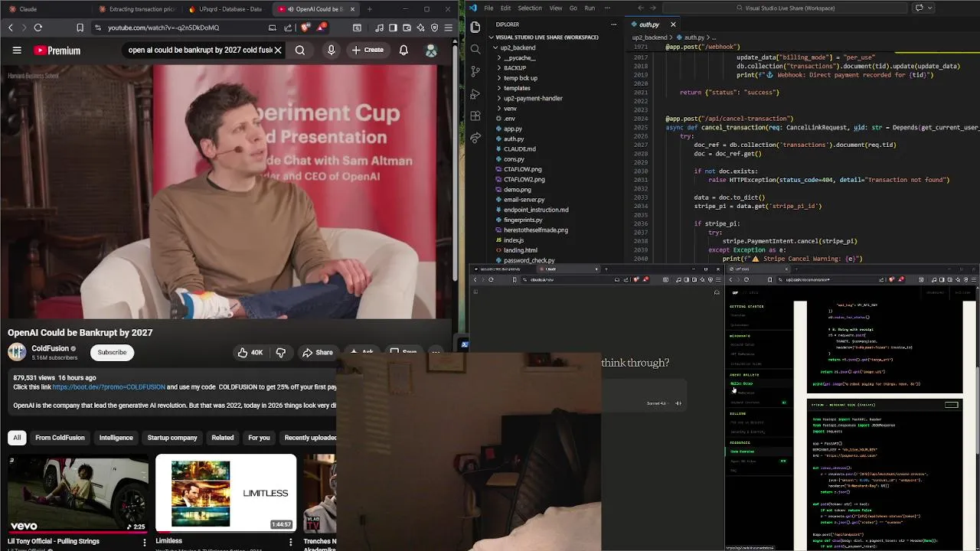Close the auth.py editor tab

click(x=673, y=24)
